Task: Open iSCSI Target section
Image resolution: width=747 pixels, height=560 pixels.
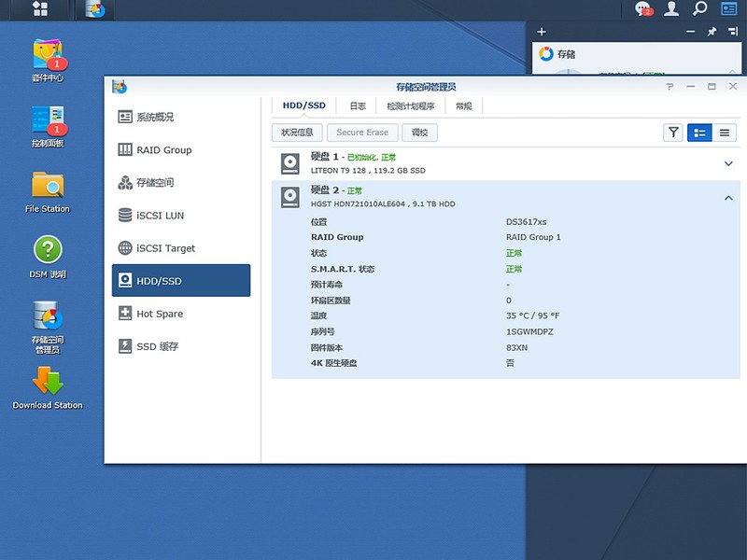Action: tap(181, 248)
